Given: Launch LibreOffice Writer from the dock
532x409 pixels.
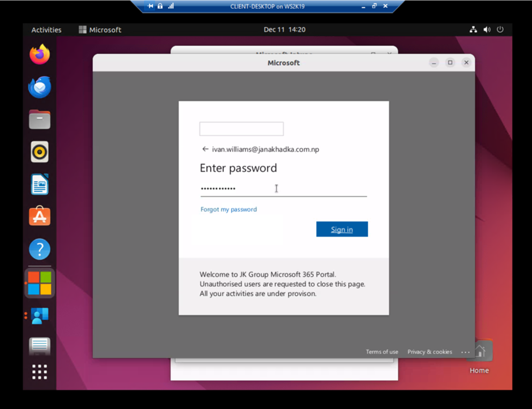Looking at the screenshot, I should click(40, 184).
